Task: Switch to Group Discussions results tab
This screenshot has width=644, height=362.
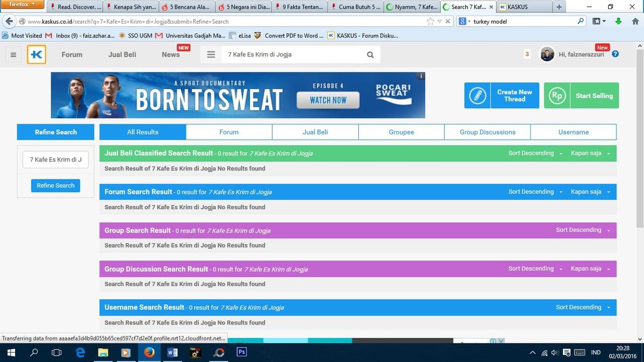Action: click(x=488, y=132)
